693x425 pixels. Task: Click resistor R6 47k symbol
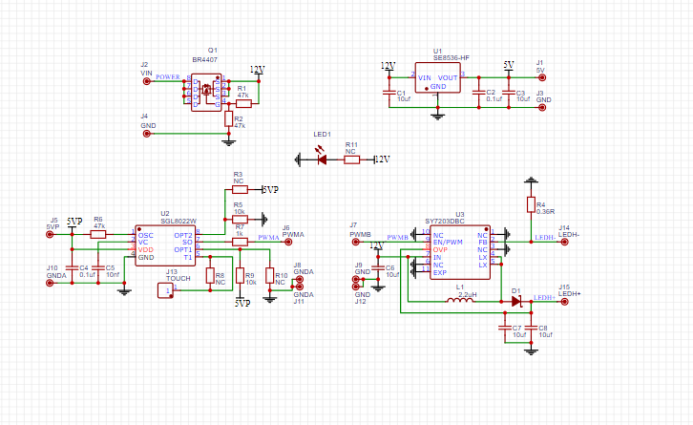(x=98, y=235)
